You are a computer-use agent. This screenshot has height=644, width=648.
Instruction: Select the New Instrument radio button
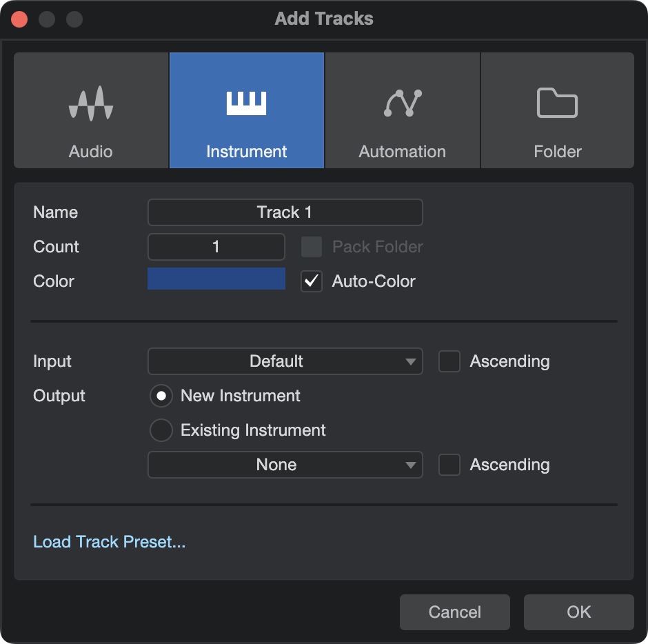[161, 396]
